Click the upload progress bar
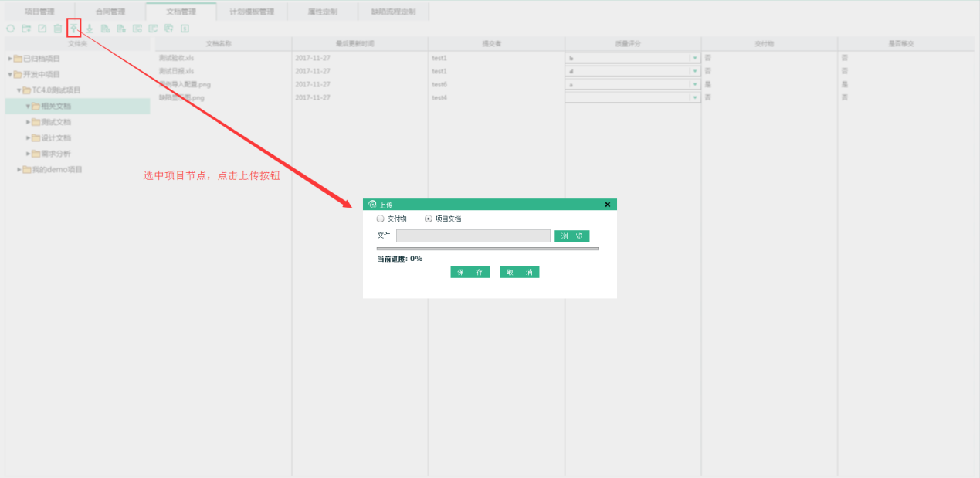Viewport: 980px width, 478px height. click(487, 249)
